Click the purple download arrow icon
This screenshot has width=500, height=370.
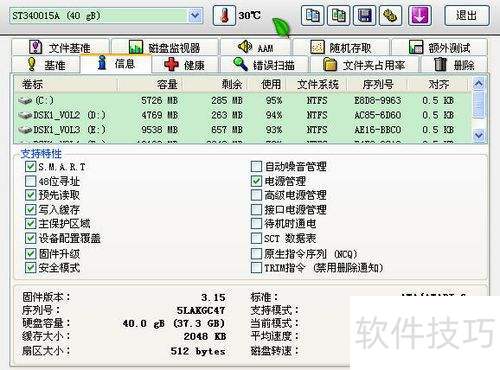click(420, 15)
